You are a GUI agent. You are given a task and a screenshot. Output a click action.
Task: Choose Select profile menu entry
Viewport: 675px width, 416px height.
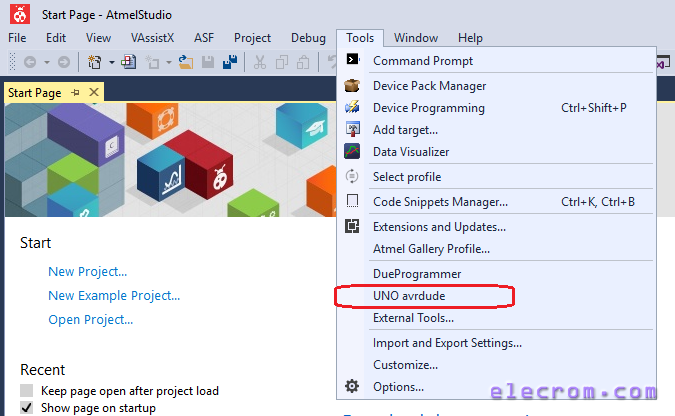click(496, 177)
